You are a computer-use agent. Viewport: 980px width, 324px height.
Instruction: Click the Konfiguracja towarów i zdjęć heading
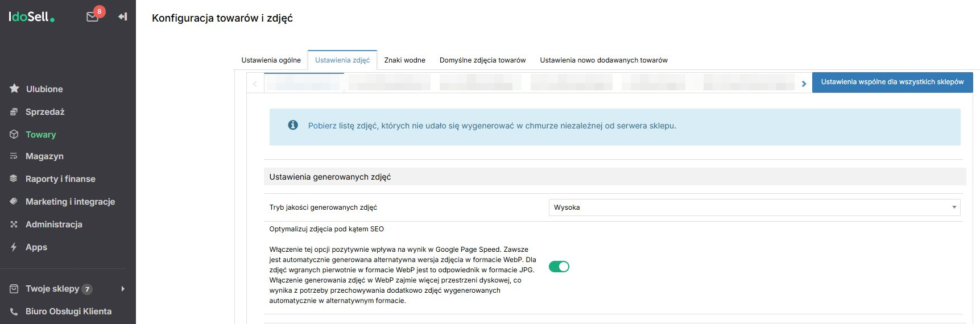[x=222, y=18]
